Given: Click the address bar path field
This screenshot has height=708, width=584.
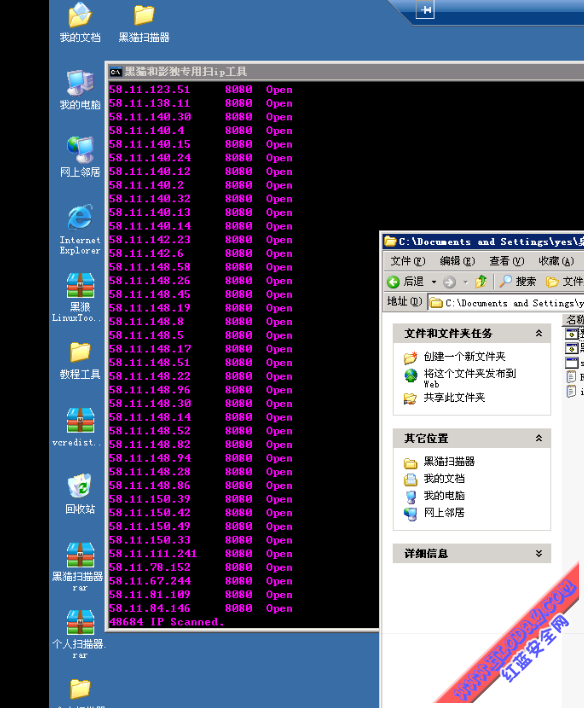Looking at the screenshot, I should pos(506,303).
